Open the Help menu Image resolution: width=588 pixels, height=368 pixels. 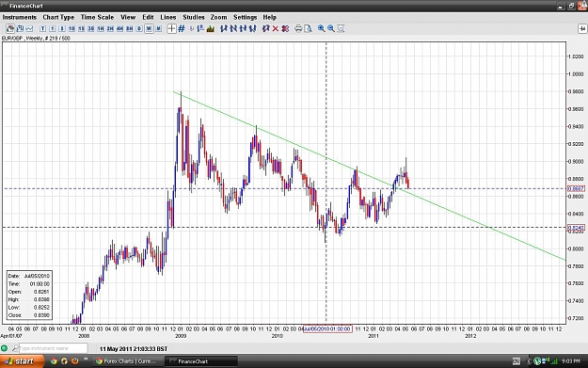(x=269, y=17)
